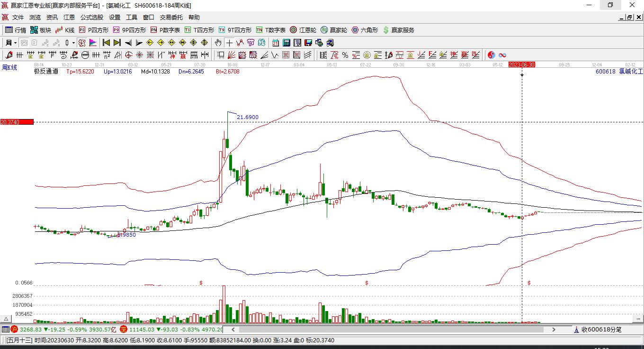The image size is (644, 349).
Task: Open the calendar icon showing 21
Action: pos(275,43)
